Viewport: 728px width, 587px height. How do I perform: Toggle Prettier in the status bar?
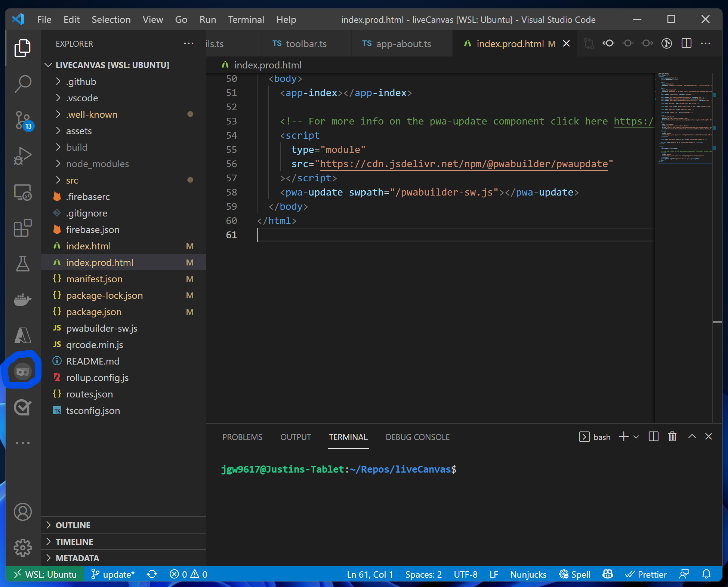[646, 574]
